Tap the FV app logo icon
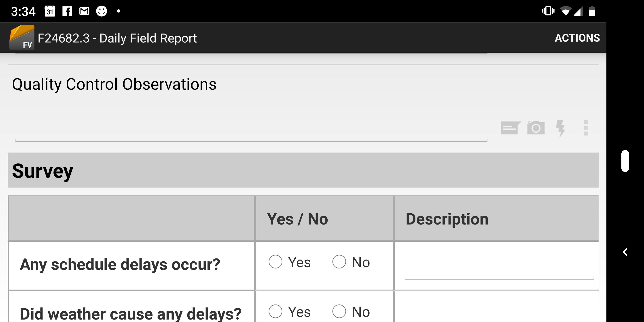This screenshot has width=644, height=322. (22, 38)
